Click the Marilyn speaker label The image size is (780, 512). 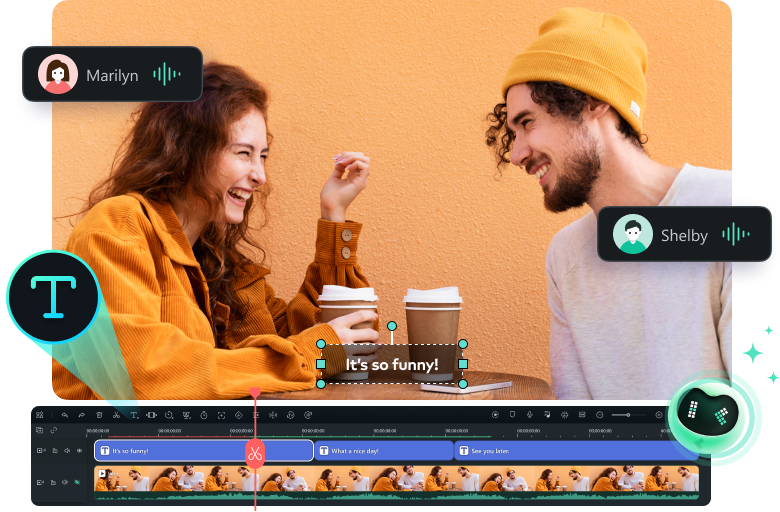tap(112, 74)
